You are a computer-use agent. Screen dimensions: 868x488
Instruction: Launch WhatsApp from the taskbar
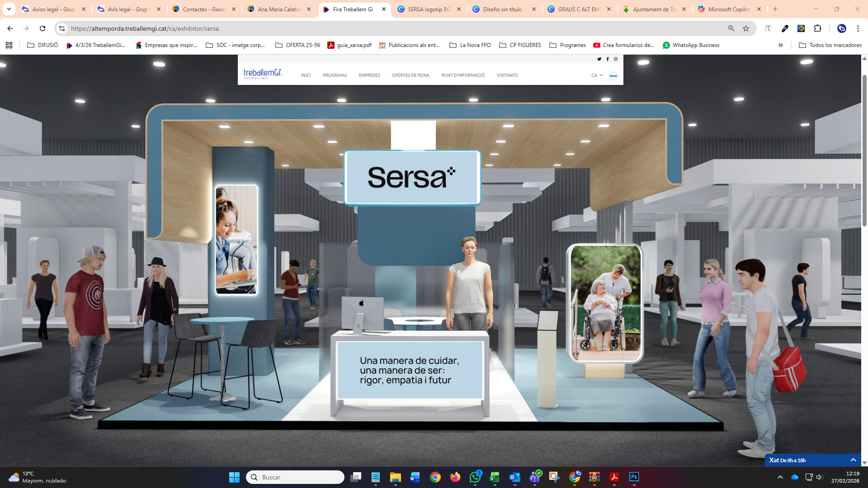(475, 477)
